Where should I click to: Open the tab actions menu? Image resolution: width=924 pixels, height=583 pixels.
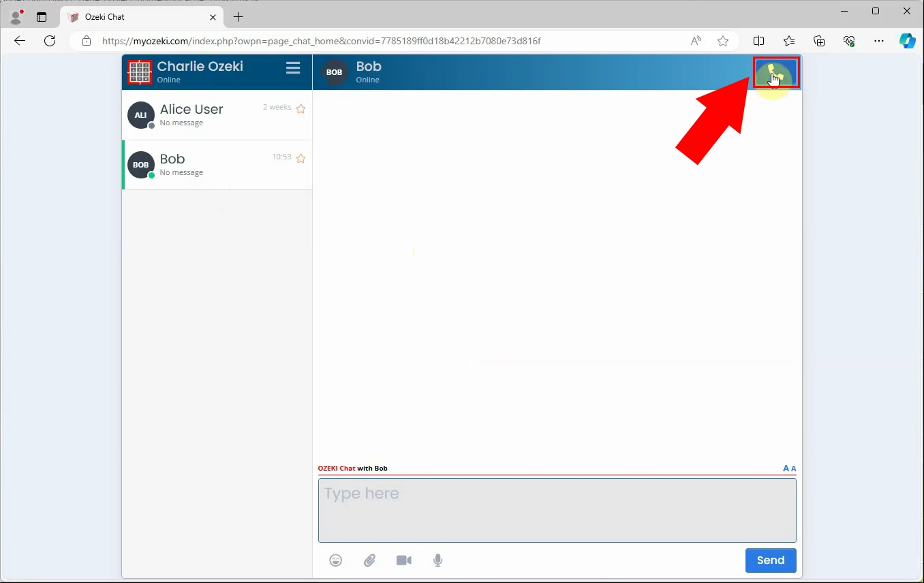click(42, 17)
